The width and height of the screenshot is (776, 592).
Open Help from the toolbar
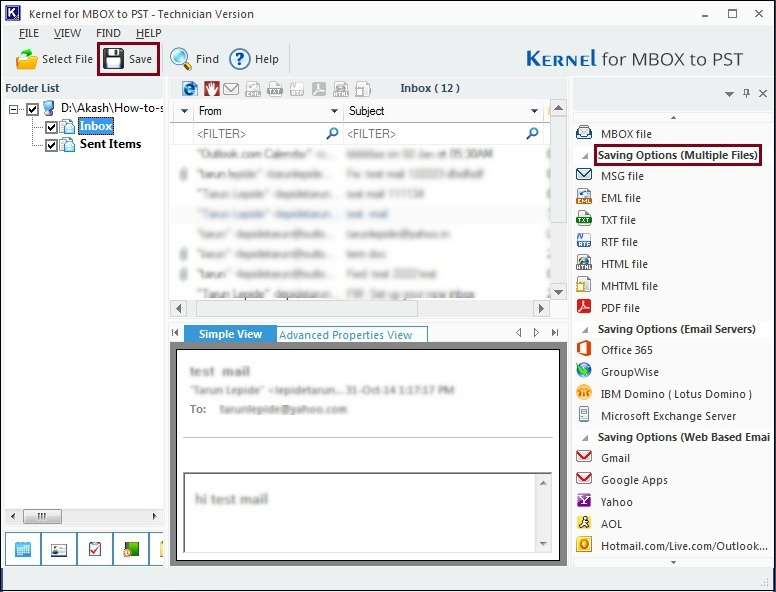point(254,59)
